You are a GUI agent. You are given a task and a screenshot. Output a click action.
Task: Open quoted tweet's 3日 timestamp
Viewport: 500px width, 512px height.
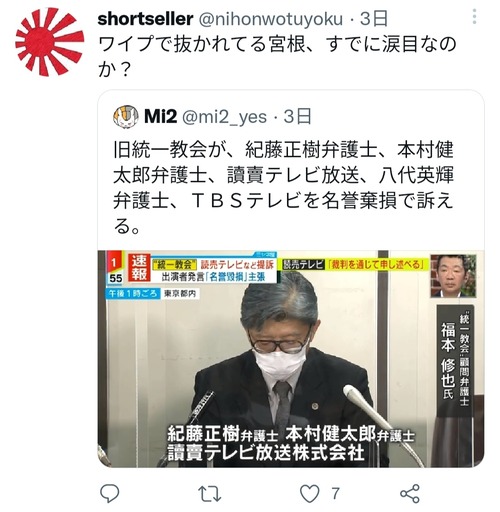298,117
